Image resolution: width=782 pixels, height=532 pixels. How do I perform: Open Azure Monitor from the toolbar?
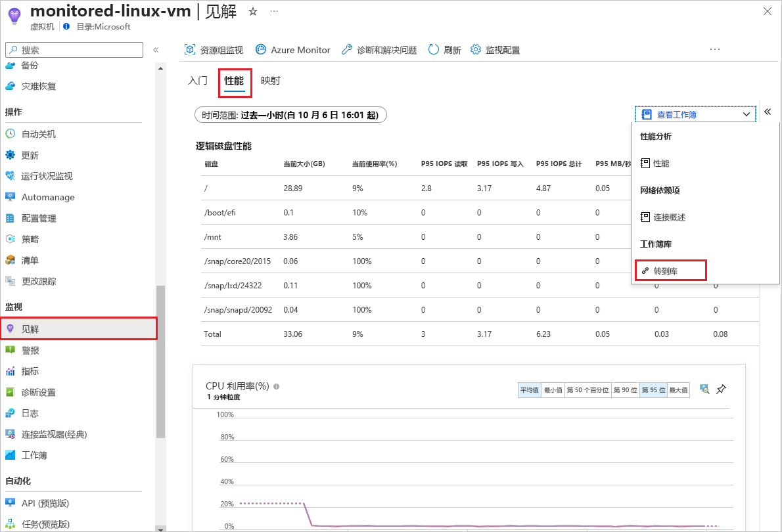coord(292,50)
